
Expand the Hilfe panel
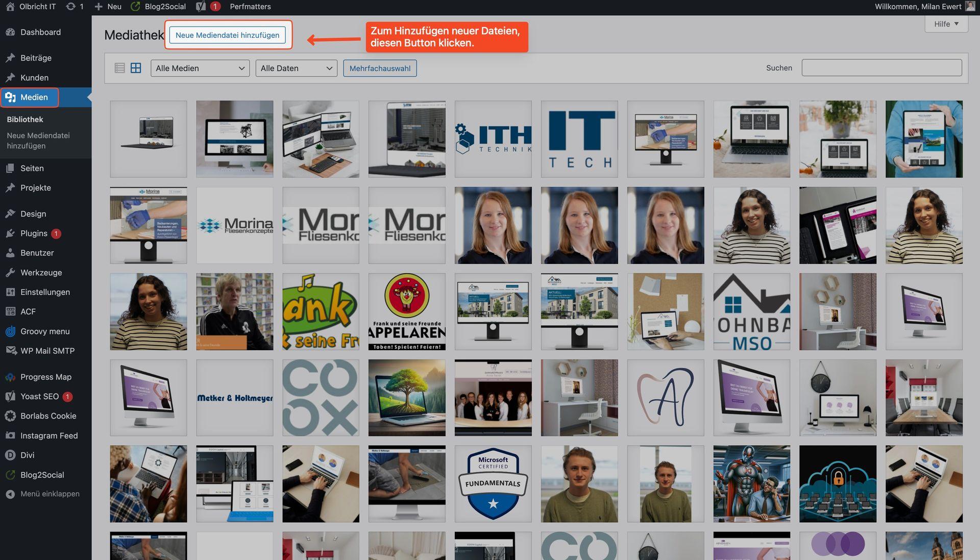click(x=946, y=24)
